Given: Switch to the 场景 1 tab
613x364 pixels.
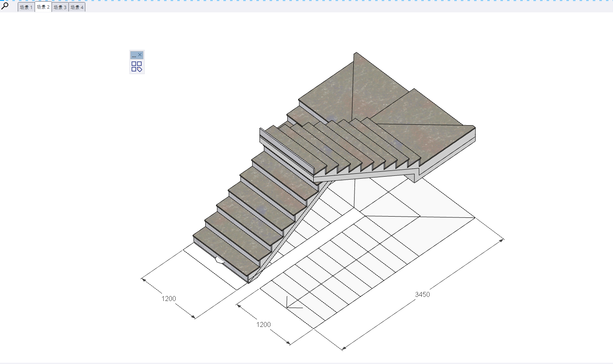Looking at the screenshot, I should click(26, 7).
